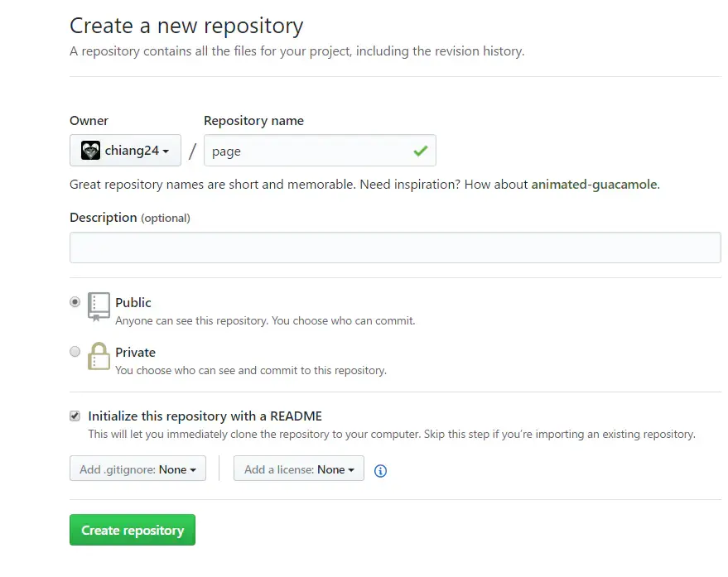Select the Public radio button
This screenshot has height=577, width=728.
coord(75,302)
